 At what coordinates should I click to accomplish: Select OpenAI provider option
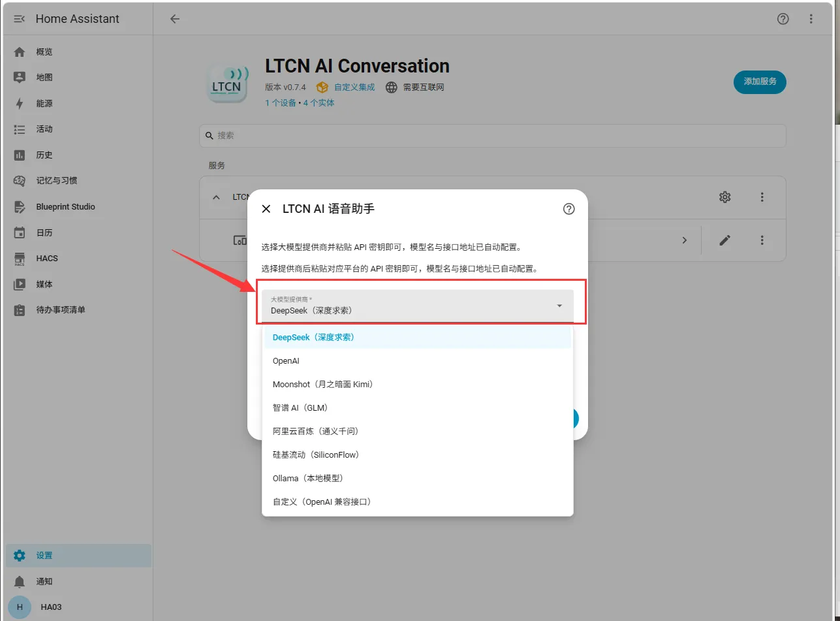tap(416, 360)
